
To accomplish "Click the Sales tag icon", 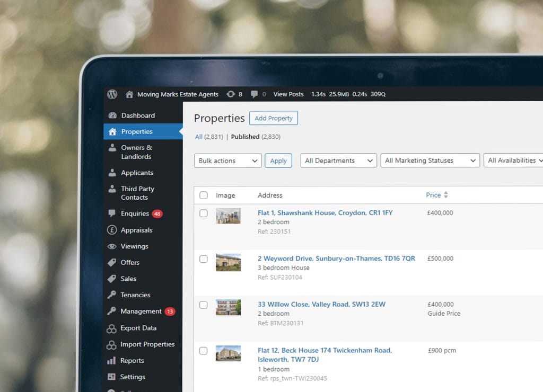I will click(112, 279).
